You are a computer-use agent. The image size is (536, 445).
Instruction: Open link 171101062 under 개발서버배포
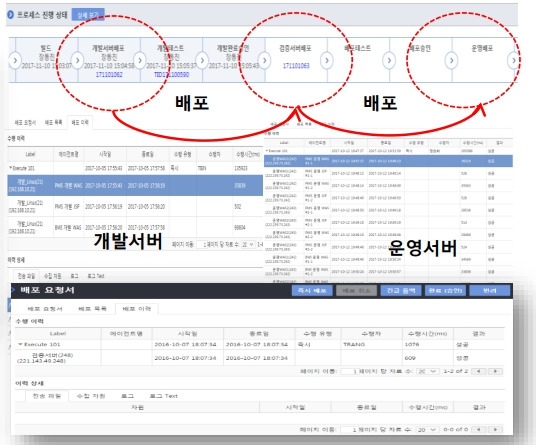(109, 75)
